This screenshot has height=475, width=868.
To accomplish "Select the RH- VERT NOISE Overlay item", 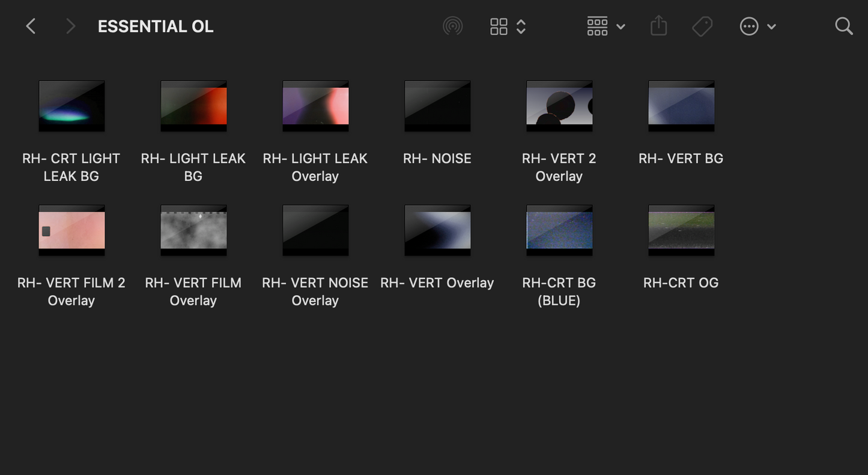I will (315, 230).
